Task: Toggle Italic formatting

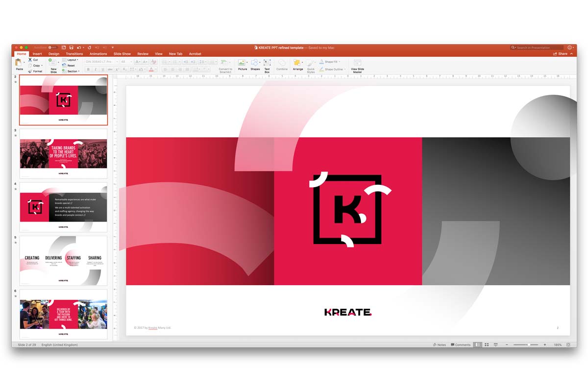Action: [x=96, y=70]
